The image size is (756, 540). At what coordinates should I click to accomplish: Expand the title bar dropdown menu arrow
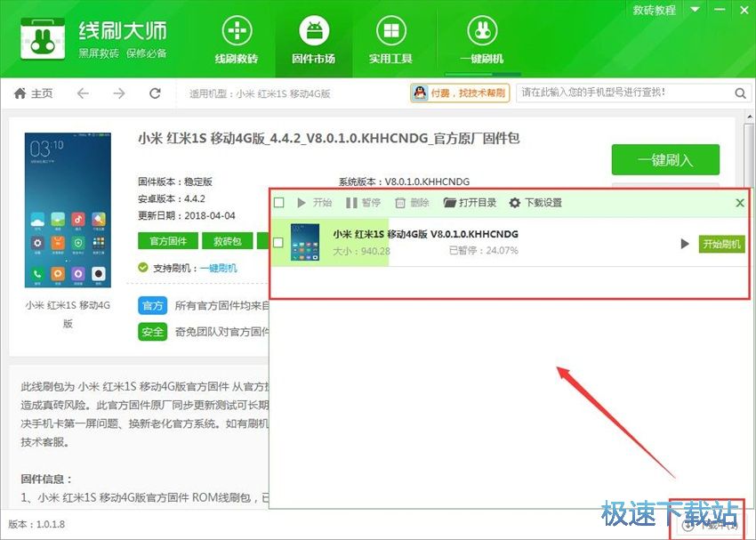(x=695, y=9)
